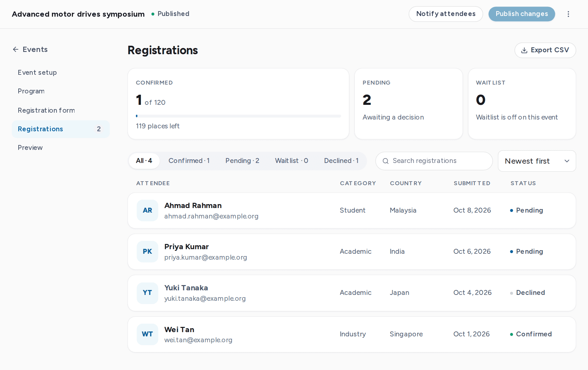The height and width of the screenshot is (370, 588).
Task: Open Priya Kumar's PK avatar
Action: coord(147,251)
